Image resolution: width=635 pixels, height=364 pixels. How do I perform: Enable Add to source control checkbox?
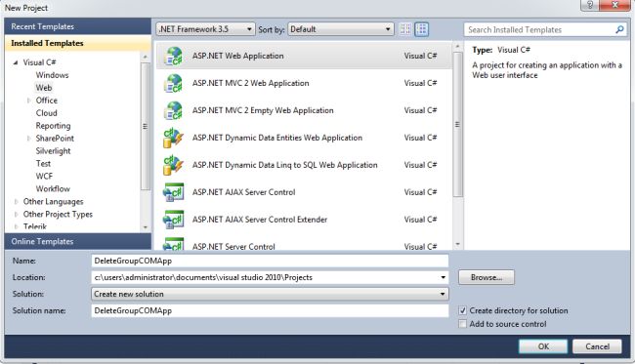pos(462,324)
